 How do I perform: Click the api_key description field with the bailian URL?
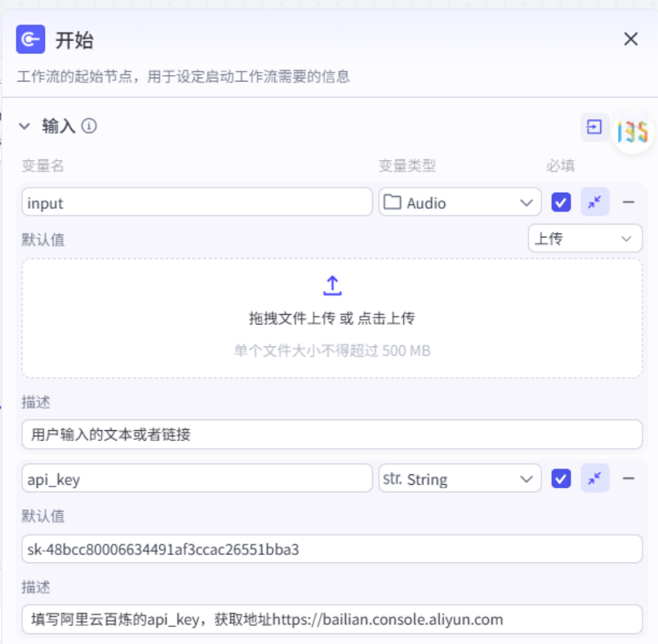pos(332,620)
